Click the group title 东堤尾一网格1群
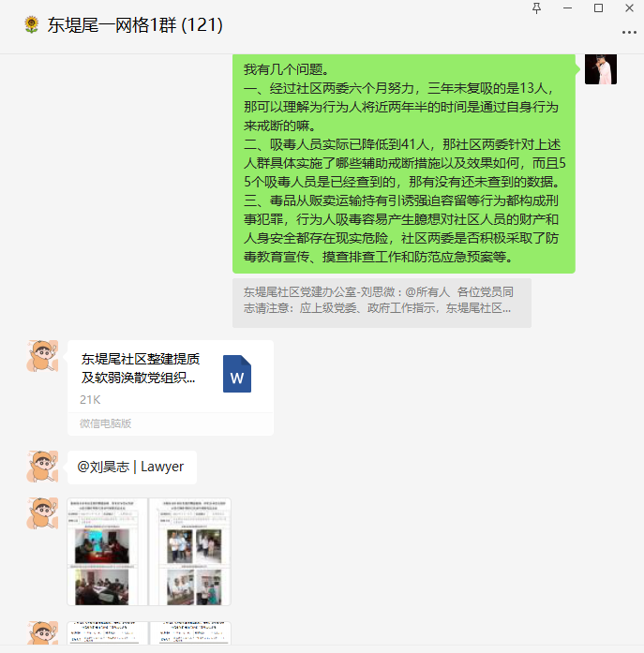 (x=112, y=25)
